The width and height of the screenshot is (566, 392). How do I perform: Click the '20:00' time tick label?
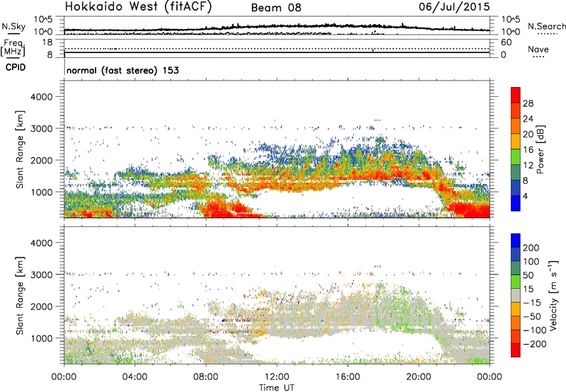[x=419, y=377]
